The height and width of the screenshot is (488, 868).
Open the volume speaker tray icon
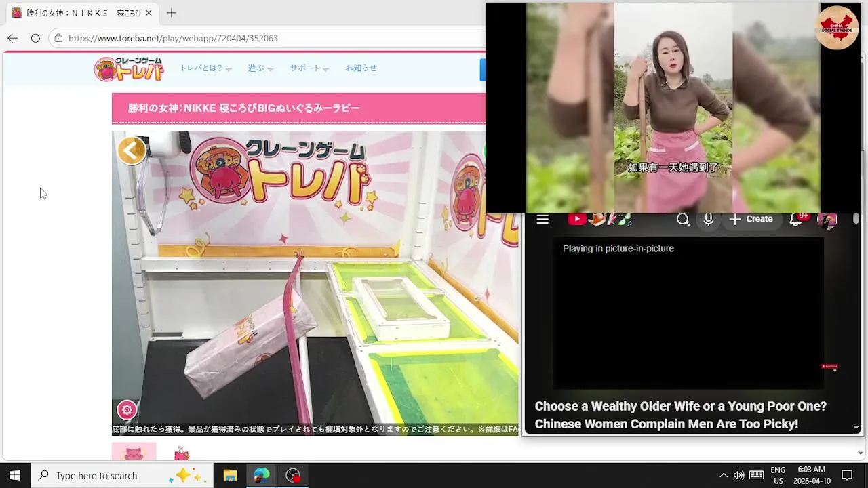[738, 475]
